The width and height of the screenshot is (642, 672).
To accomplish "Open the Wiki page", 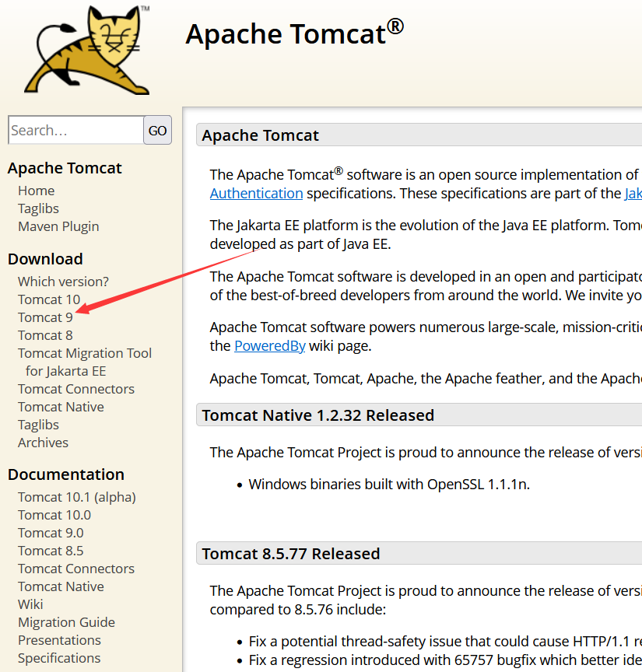I will pyautogui.click(x=30, y=604).
